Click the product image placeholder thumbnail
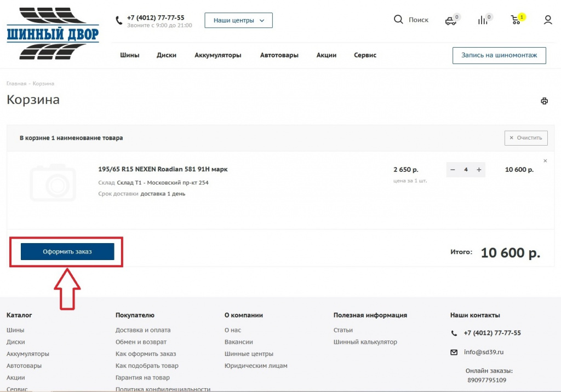This screenshot has height=392, width=561. tap(53, 183)
